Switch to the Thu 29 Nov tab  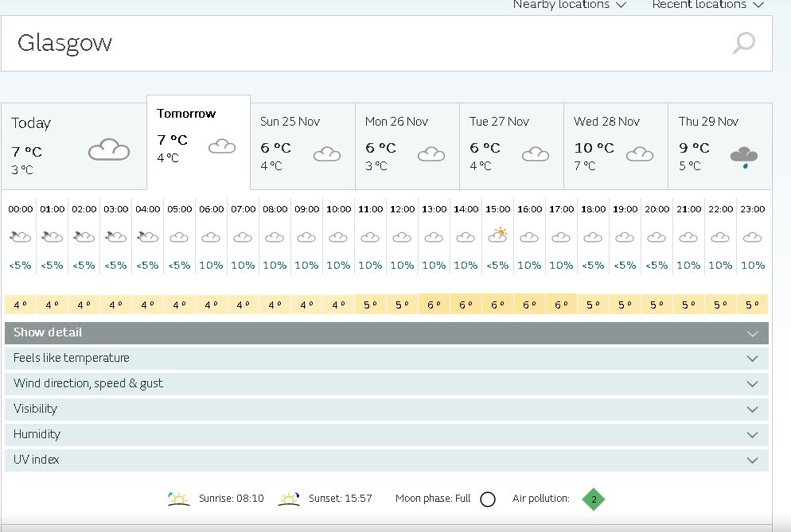tap(720, 146)
